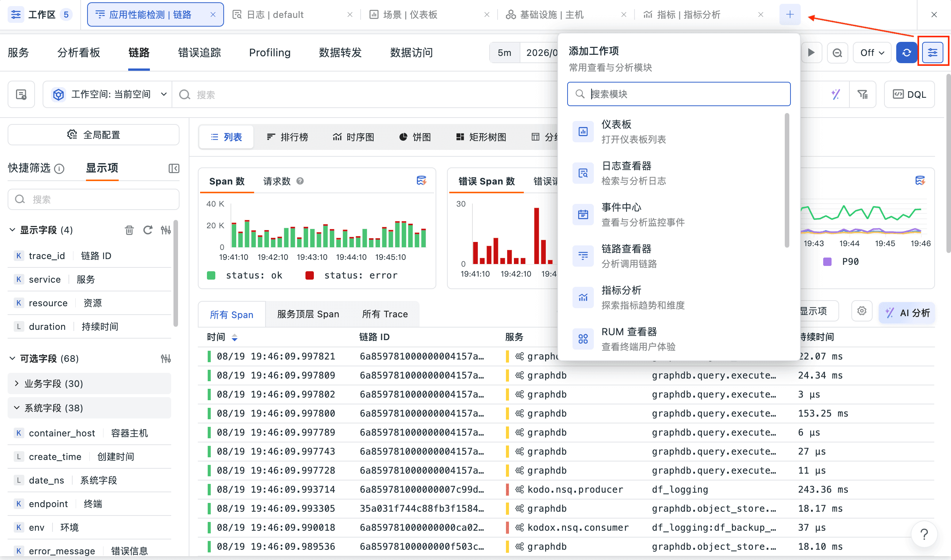Click the 搜索模块 search field
This screenshot has height=560, width=951.
coord(679,94)
